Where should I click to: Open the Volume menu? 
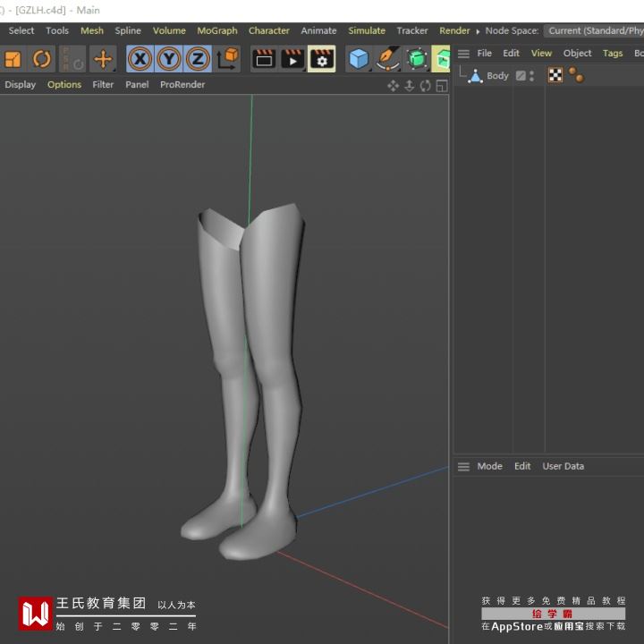click(x=169, y=30)
